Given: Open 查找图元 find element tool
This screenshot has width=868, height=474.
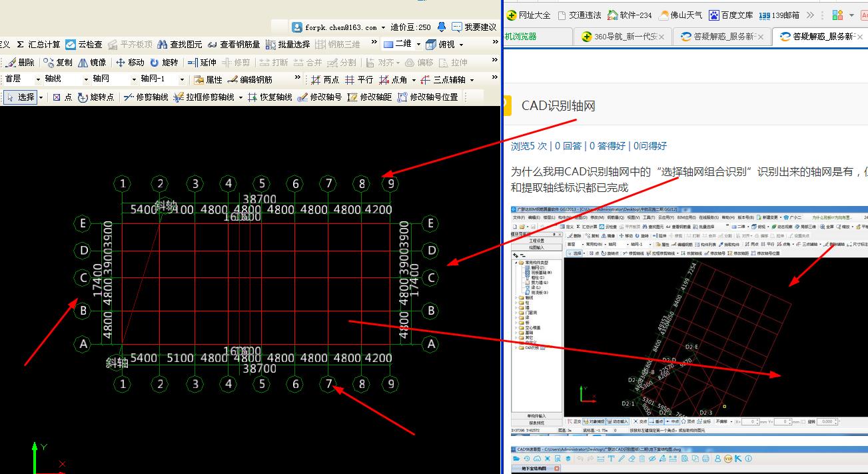Looking at the screenshot, I should [x=180, y=45].
